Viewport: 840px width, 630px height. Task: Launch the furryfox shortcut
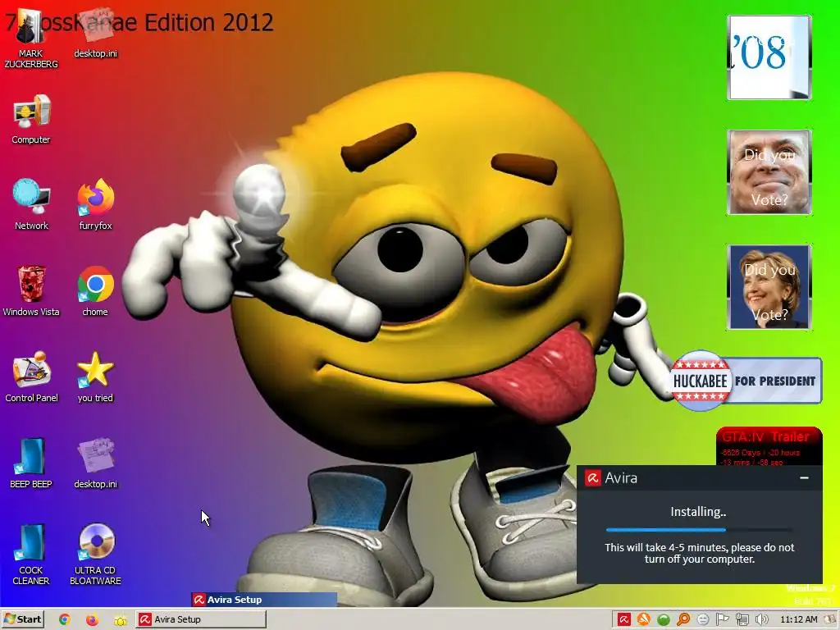[95, 204]
